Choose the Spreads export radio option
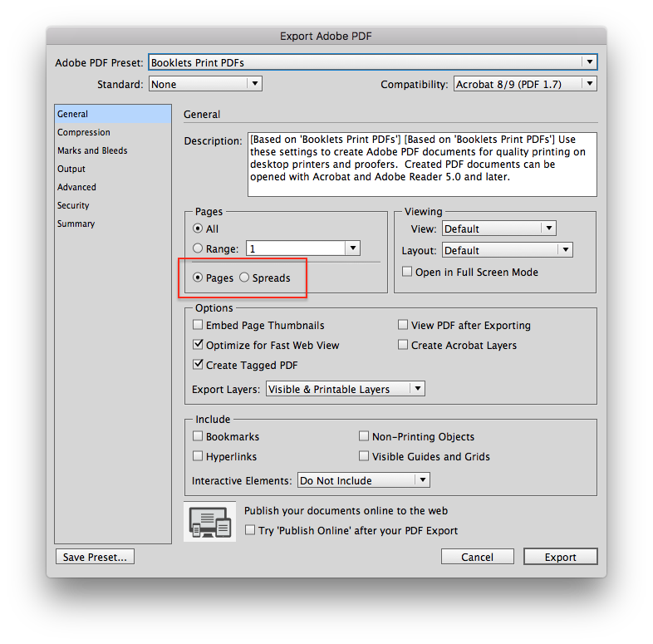This screenshot has width=653, height=644. pos(244,278)
